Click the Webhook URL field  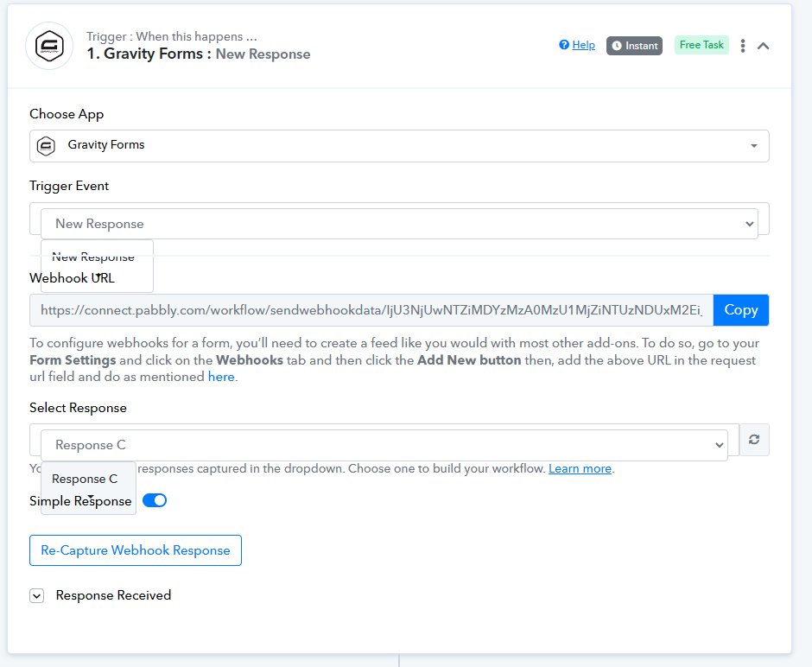[371, 310]
